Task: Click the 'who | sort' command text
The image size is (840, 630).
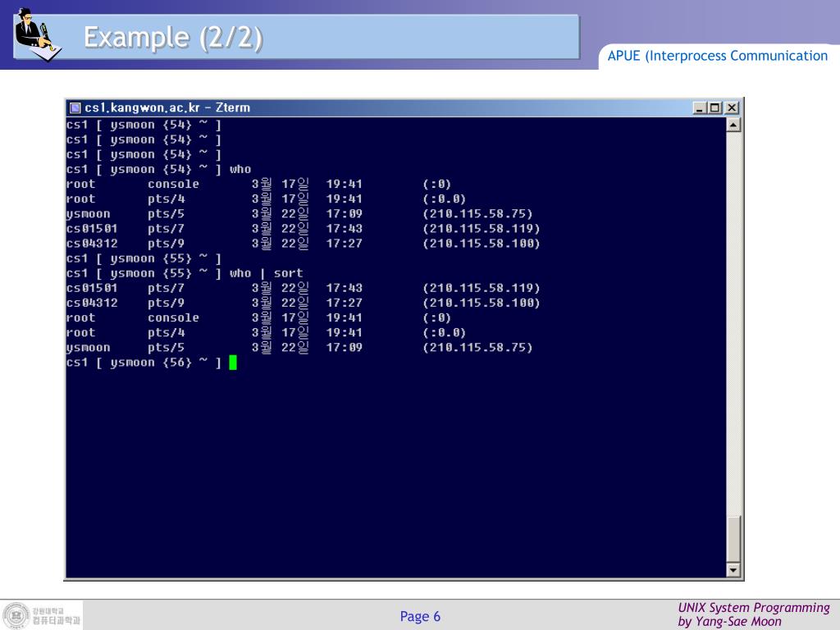Action: [x=267, y=273]
